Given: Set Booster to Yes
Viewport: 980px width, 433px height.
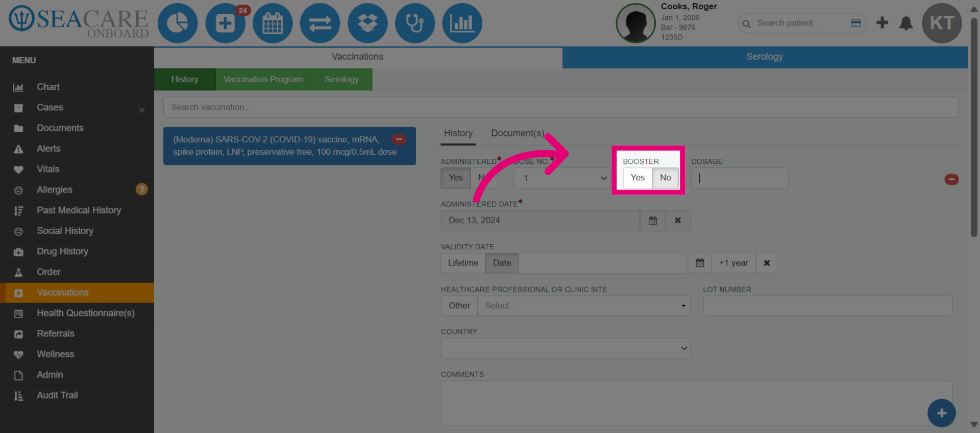Looking at the screenshot, I should 638,178.
